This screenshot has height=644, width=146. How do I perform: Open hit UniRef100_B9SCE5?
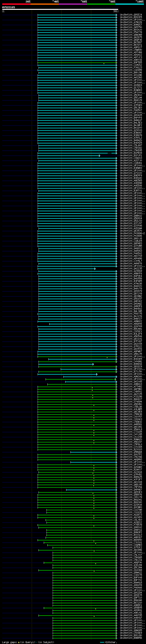click(x=131, y=17)
